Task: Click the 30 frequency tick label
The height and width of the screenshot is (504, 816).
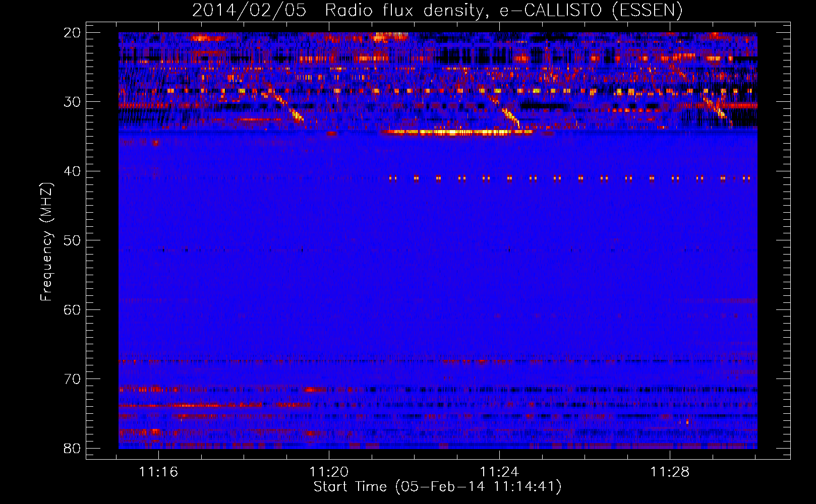Action: (x=72, y=102)
